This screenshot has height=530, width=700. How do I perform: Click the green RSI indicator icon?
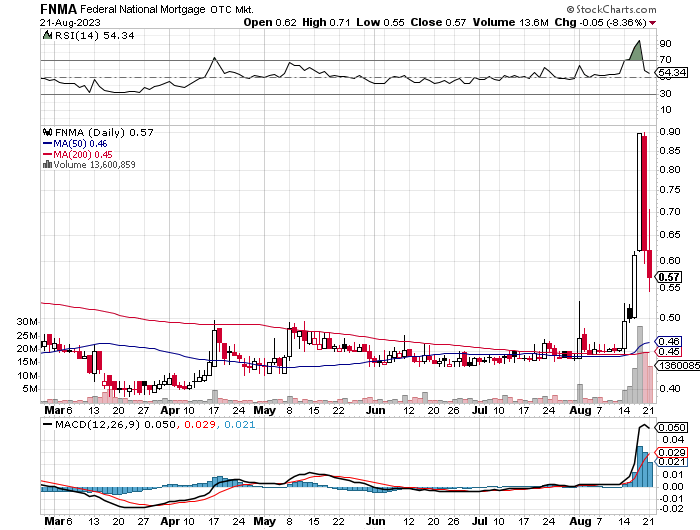tap(47, 35)
